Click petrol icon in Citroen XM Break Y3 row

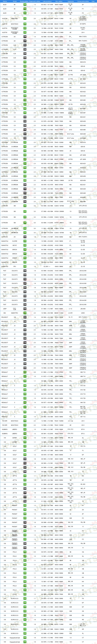click(x=25, y=228)
